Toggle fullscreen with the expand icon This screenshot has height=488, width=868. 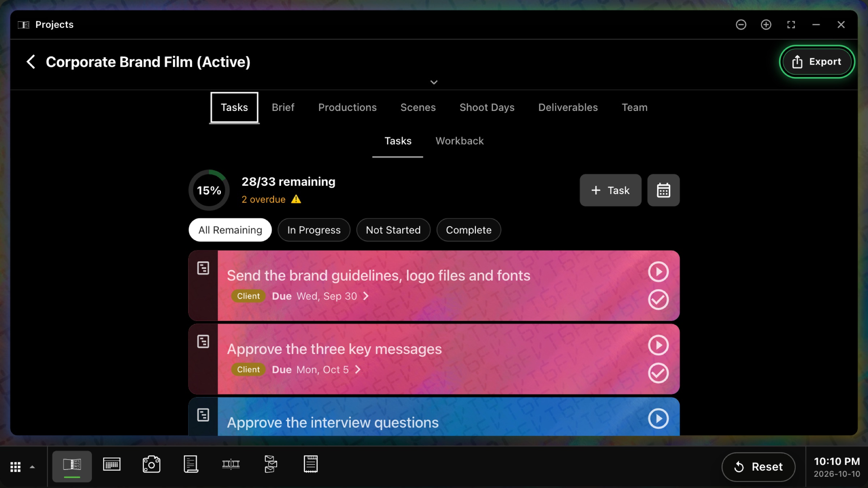791,25
